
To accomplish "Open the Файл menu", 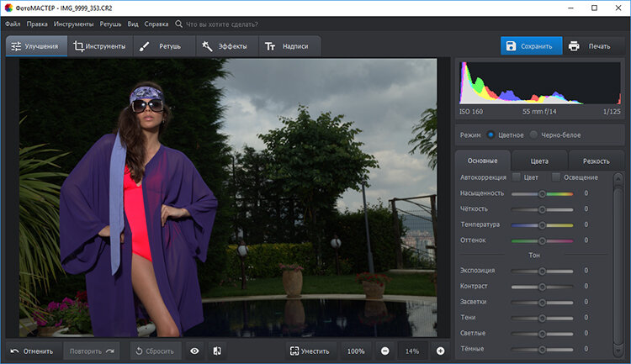I will click(x=13, y=24).
